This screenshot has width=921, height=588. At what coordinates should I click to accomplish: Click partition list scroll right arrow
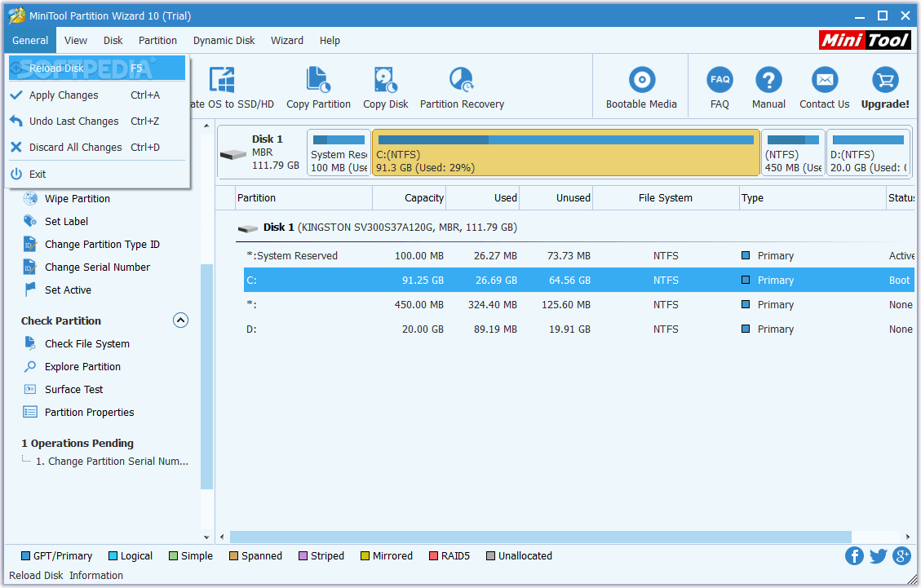pos(907,537)
